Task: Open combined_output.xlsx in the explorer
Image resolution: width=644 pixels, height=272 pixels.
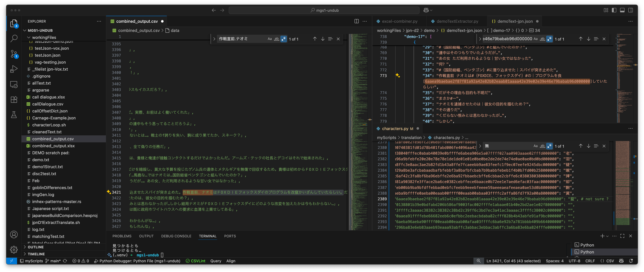Action: pyautogui.click(x=53, y=146)
